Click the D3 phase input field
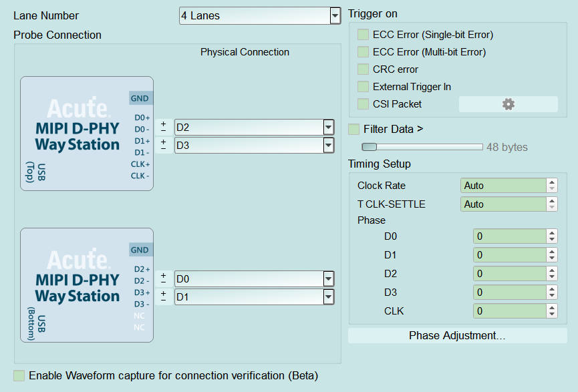This screenshot has width=578, height=392. [x=509, y=292]
